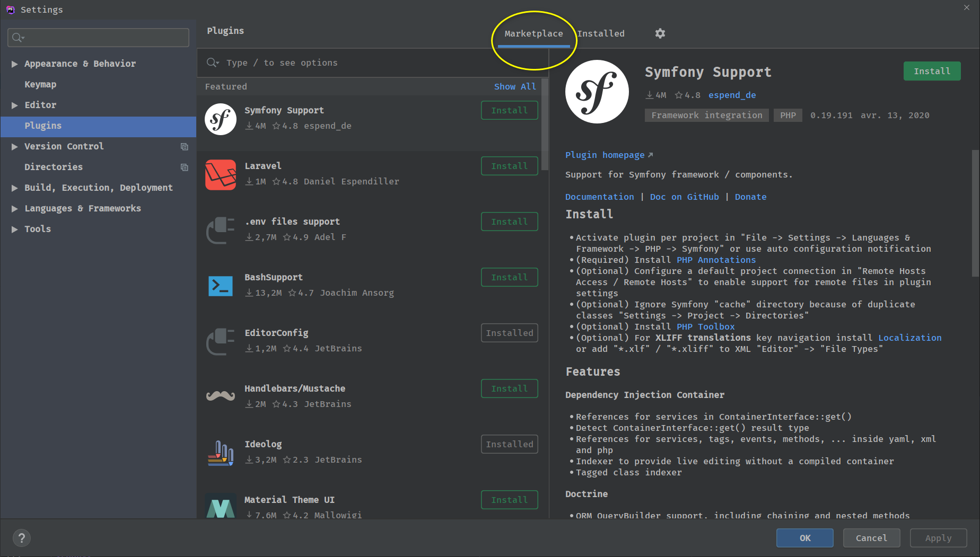Install the Laravel plugin

tap(509, 166)
